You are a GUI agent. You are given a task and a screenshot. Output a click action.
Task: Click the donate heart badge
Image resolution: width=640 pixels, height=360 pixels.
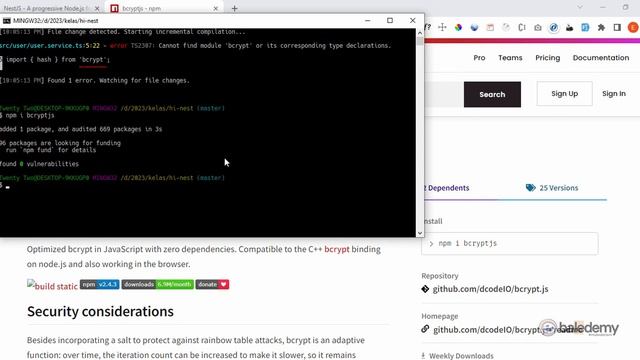212,284
